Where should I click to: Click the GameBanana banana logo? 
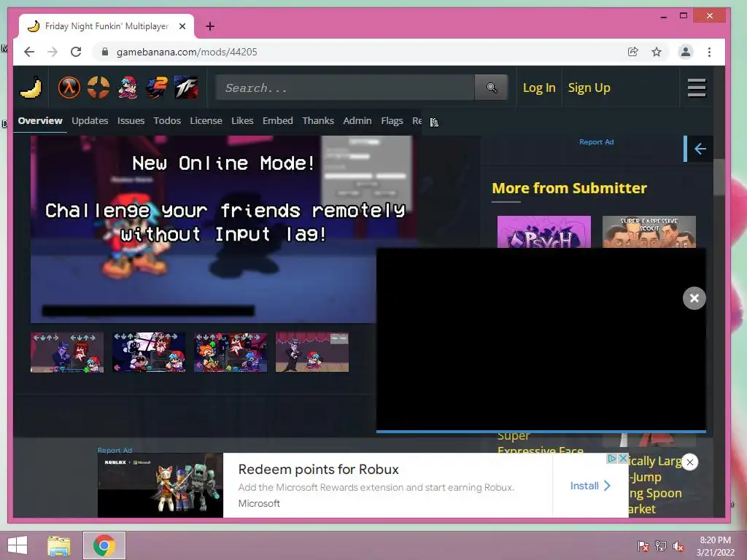31,87
